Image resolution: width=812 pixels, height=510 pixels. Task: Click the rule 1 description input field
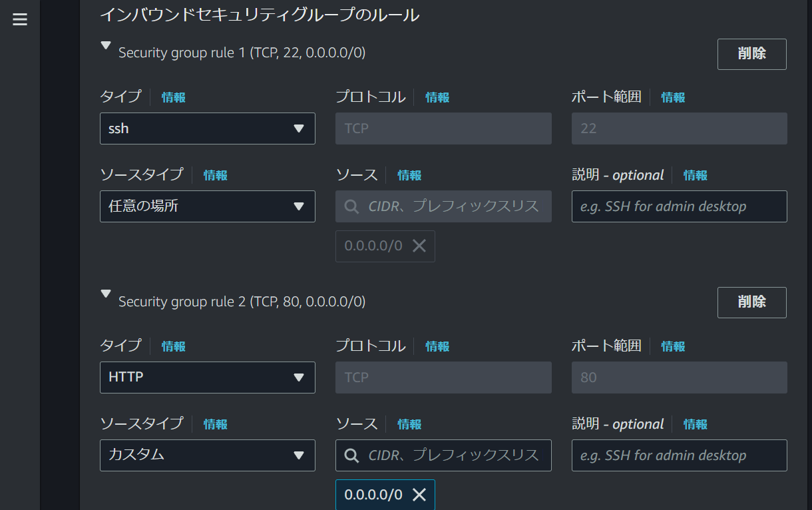point(679,206)
